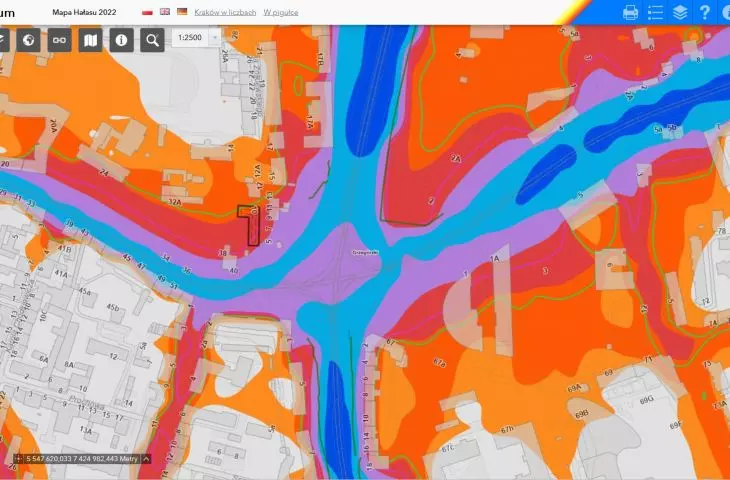This screenshot has height=480, width=730.
Task: Click building number 69B on the map
Action: (581, 414)
